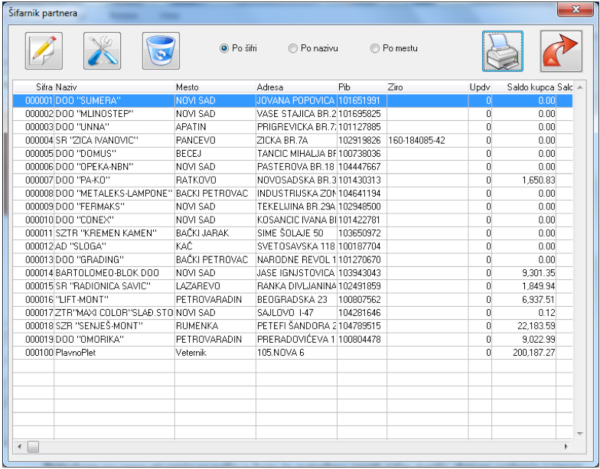Click the "Saldo kupca" column header
The width and height of the screenshot is (600, 469).
click(530, 88)
